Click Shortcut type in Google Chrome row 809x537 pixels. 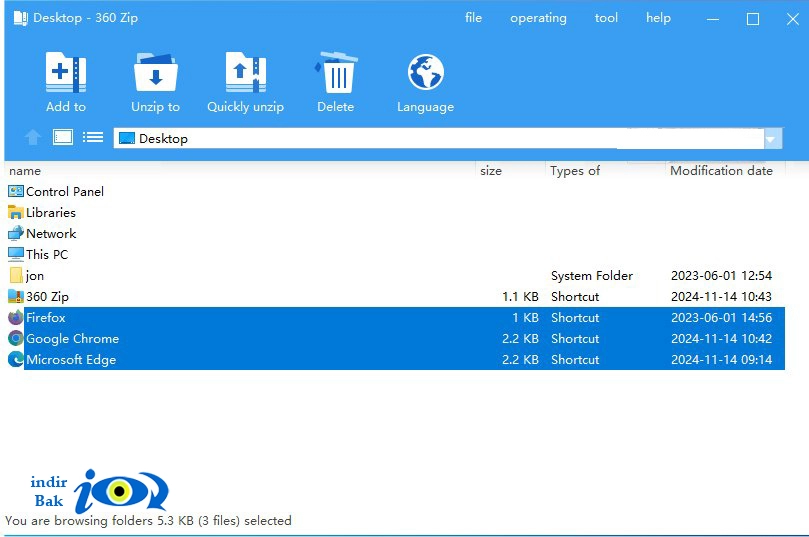575,338
